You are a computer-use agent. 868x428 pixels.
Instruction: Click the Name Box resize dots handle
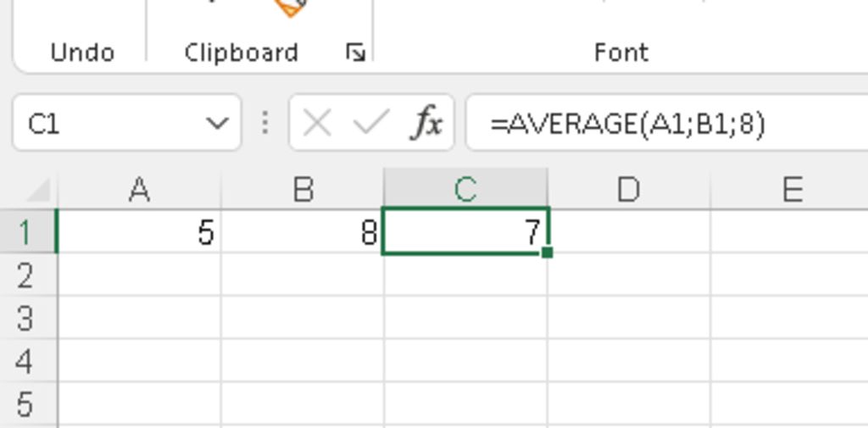point(265,124)
